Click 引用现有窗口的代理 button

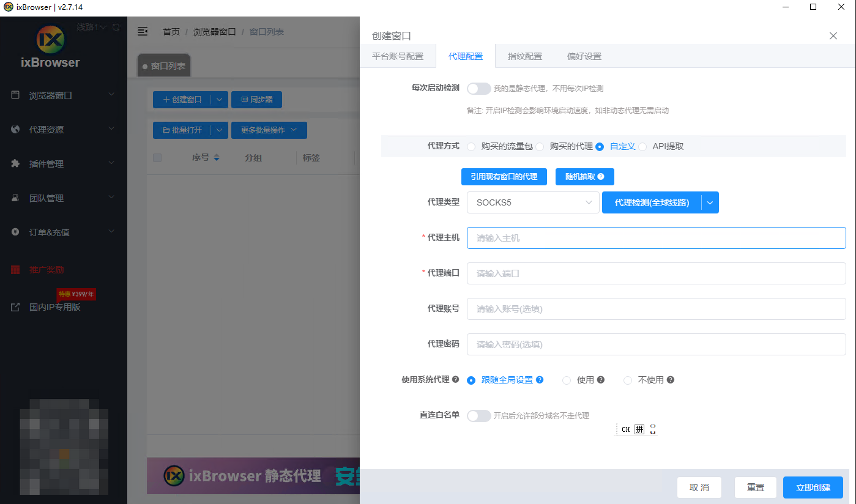(504, 177)
